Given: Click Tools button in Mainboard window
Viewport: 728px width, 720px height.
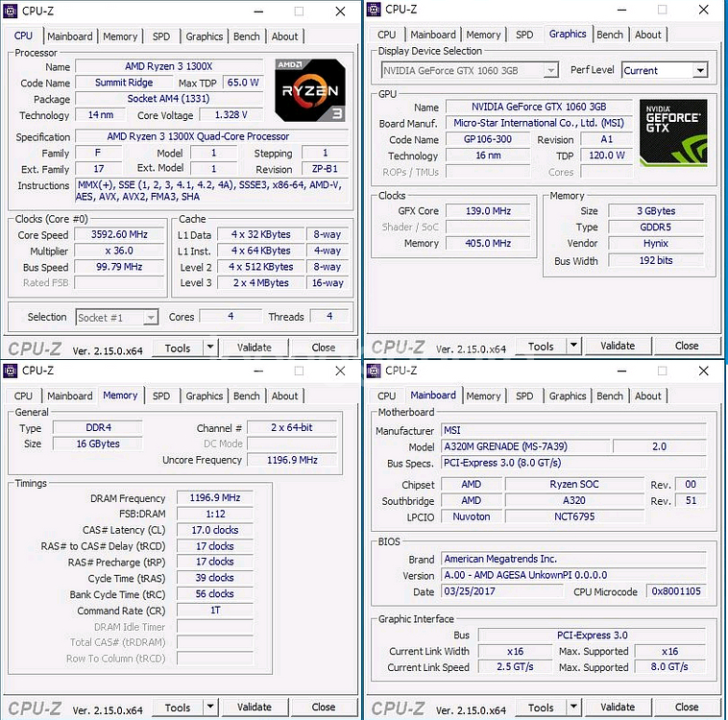Looking at the screenshot, I should [541, 708].
